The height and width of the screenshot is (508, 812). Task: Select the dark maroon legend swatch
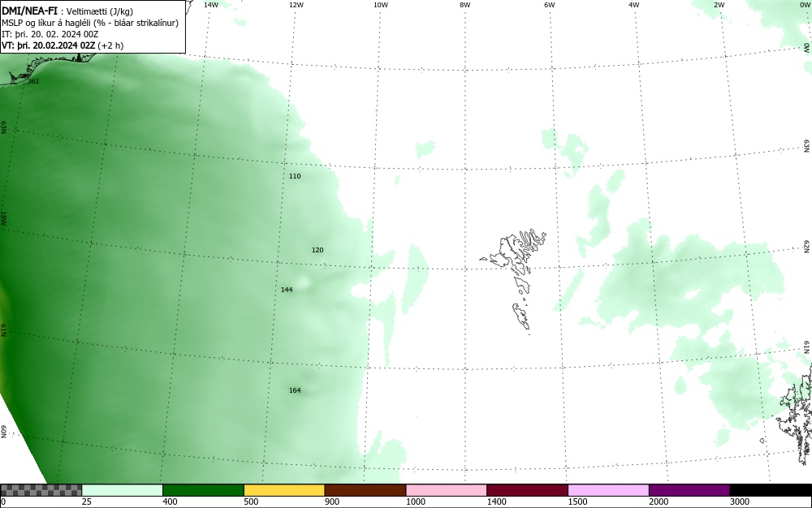(x=527, y=490)
